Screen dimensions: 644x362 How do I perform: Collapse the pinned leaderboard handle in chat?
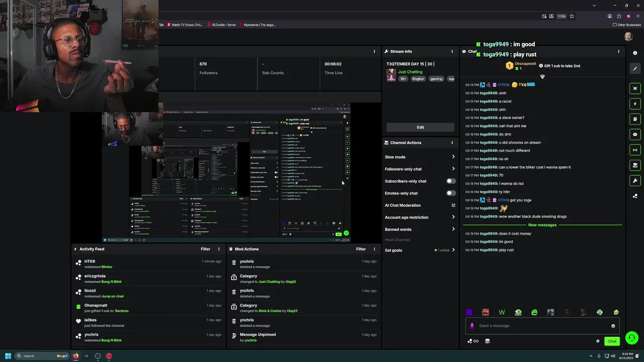tap(542, 77)
